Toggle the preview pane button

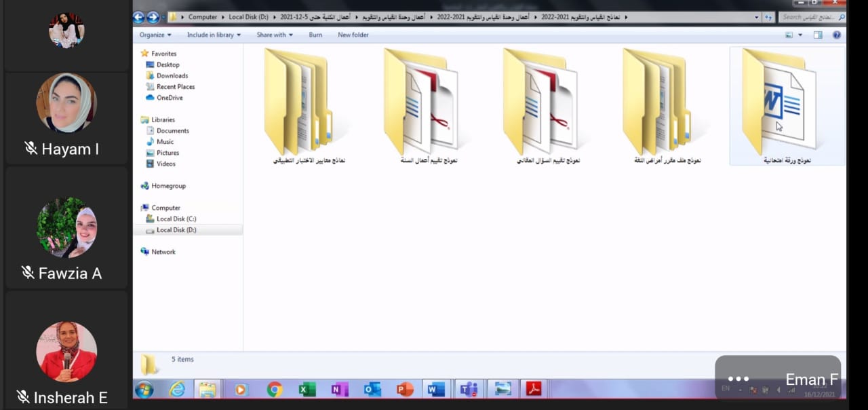pyautogui.click(x=818, y=35)
